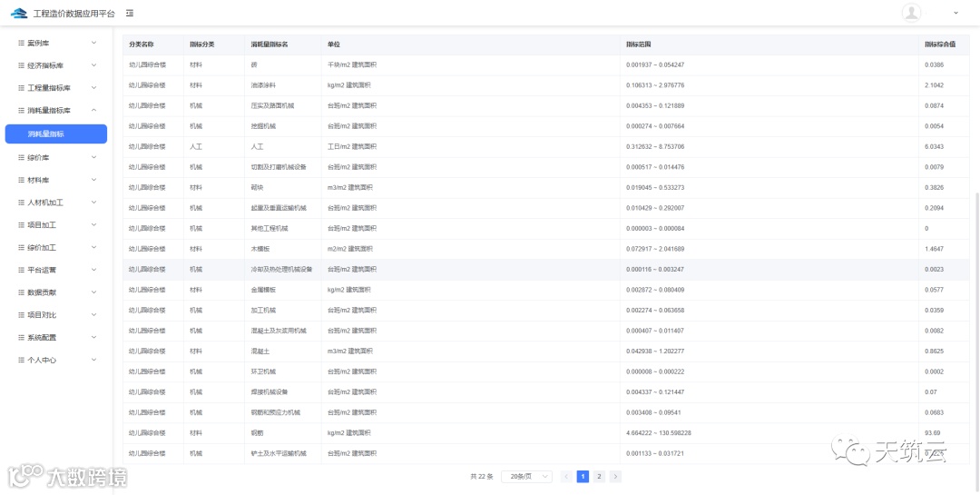The width and height of the screenshot is (980, 495).
Task: Click the 共 22 条 total count text
Action: tap(482, 477)
